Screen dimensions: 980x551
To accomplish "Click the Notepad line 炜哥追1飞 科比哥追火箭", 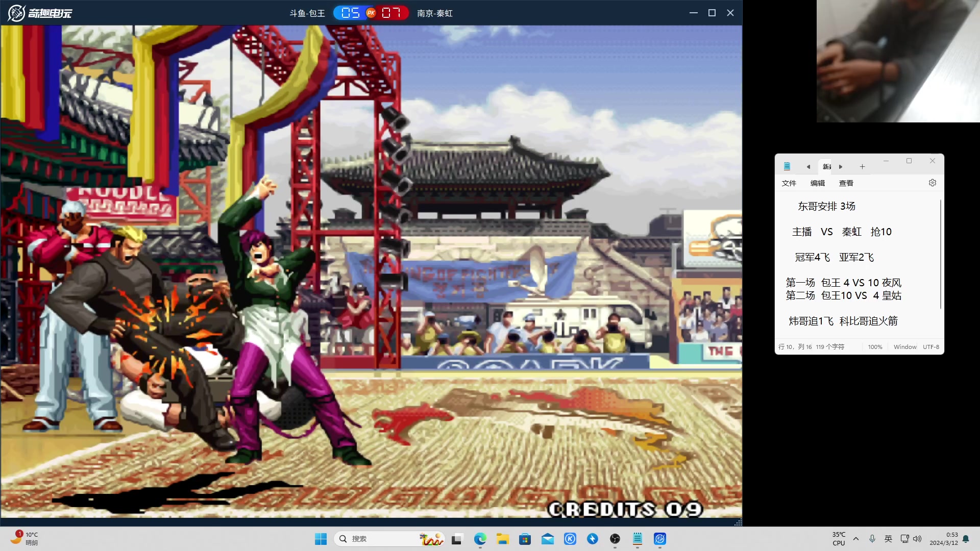I will pos(843,321).
